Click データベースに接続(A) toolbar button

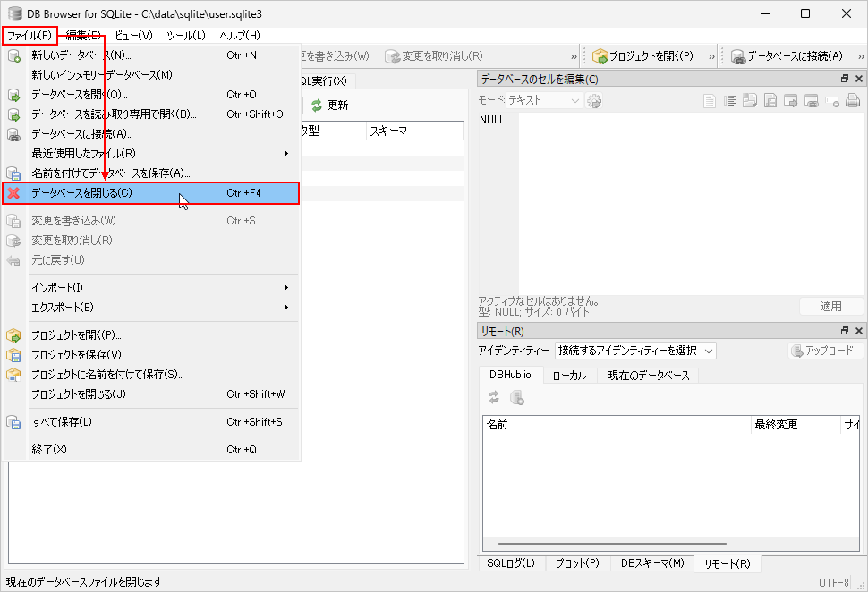(x=787, y=56)
